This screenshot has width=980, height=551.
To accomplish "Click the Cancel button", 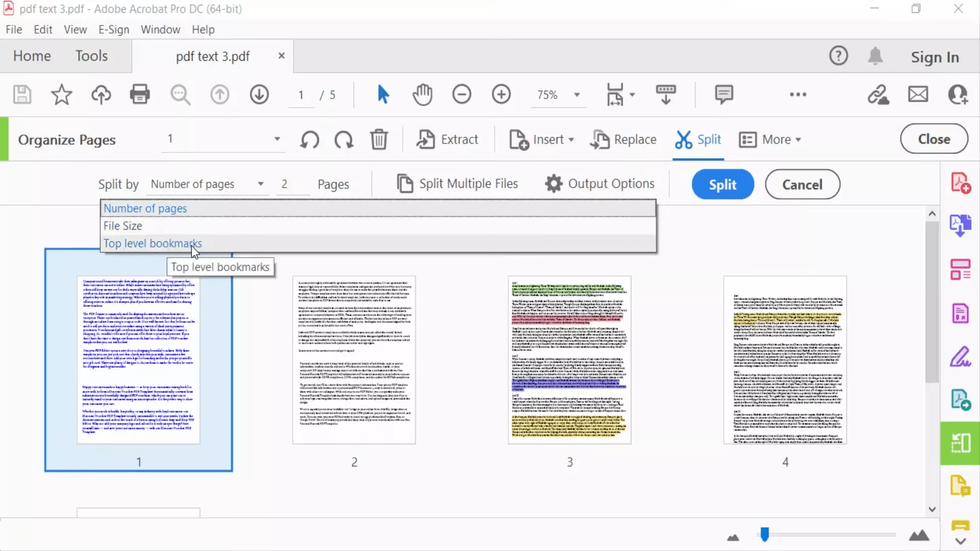I will click(802, 184).
